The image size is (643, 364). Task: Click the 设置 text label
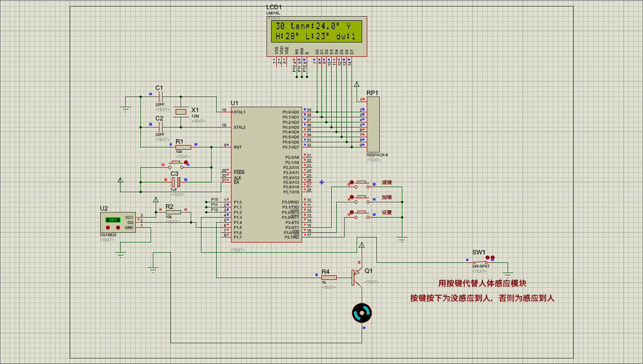pos(387,212)
